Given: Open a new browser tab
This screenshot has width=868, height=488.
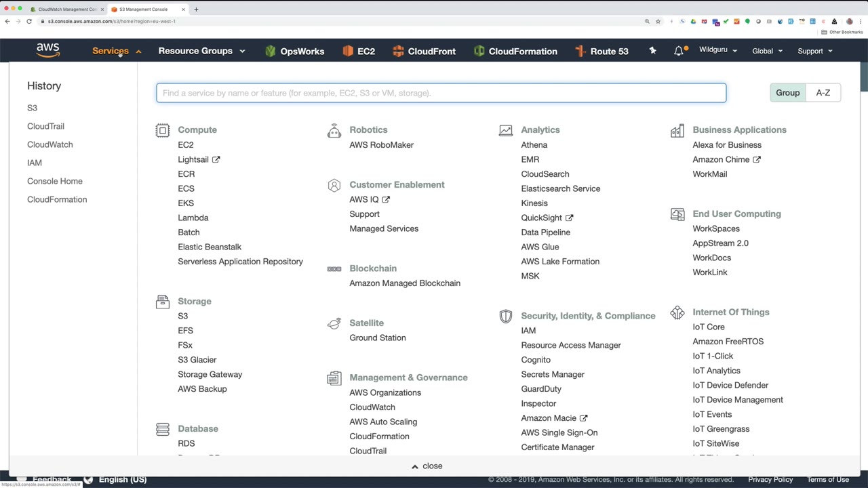Looking at the screenshot, I should tap(196, 9).
